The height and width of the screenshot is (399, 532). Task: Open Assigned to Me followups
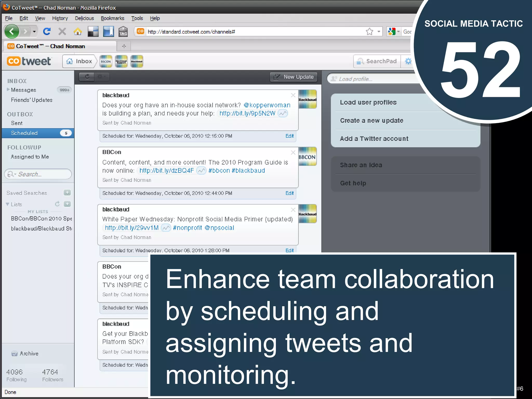pos(30,157)
